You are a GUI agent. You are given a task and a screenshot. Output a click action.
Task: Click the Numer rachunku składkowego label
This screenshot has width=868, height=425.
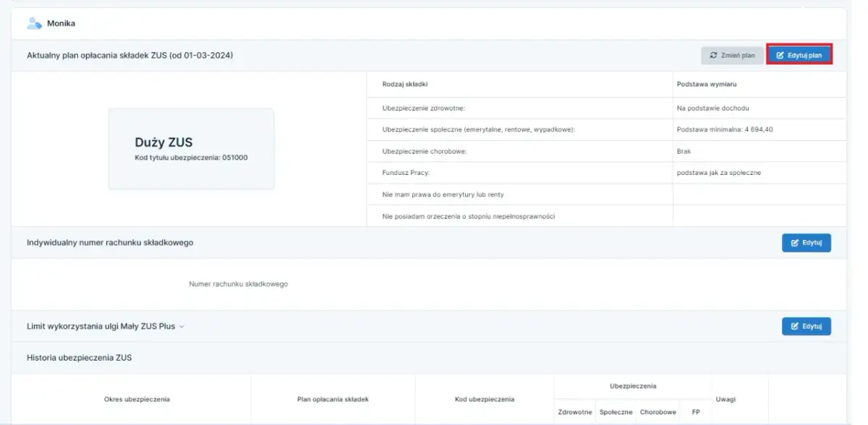click(238, 284)
